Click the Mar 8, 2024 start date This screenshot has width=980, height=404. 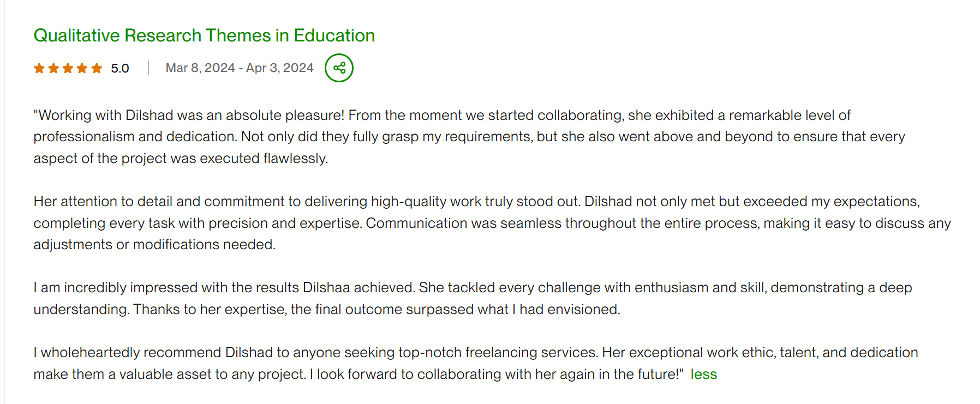(200, 68)
